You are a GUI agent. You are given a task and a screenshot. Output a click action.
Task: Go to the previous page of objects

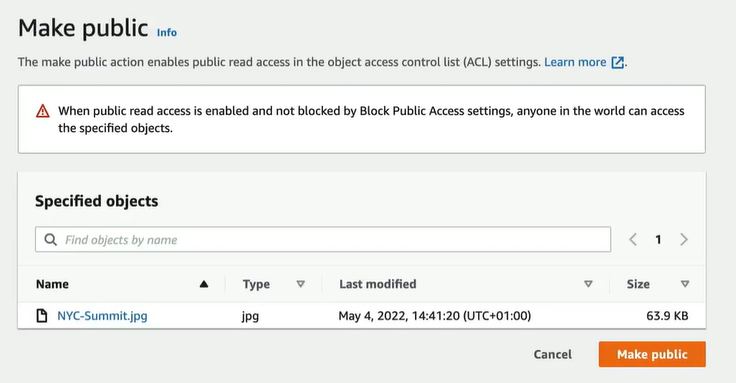click(x=633, y=240)
